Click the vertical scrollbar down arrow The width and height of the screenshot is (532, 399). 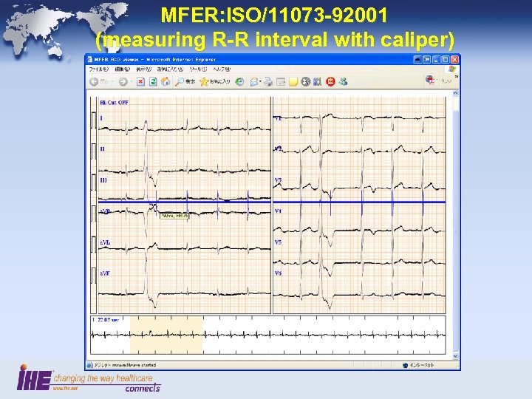455,356
